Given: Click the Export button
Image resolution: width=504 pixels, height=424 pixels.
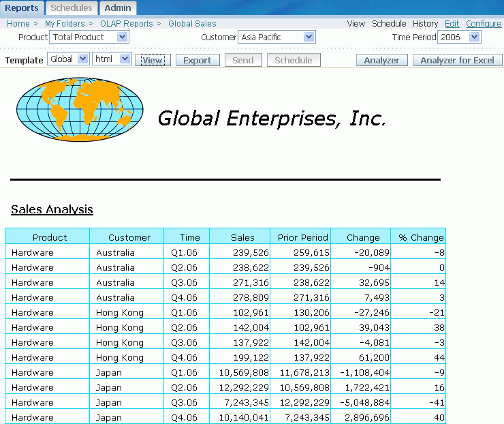Looking at the screenshot, I should [198, 60].
